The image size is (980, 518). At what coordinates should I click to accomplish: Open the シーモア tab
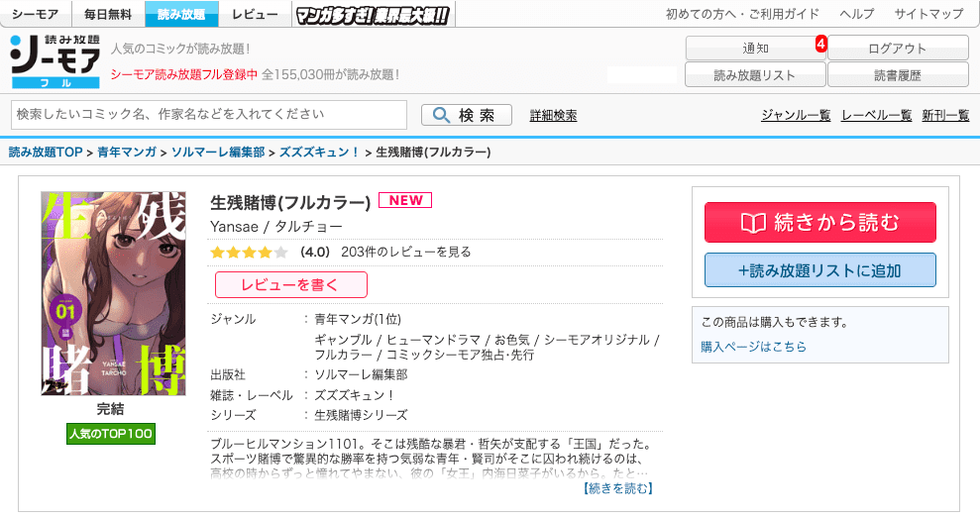36,14
